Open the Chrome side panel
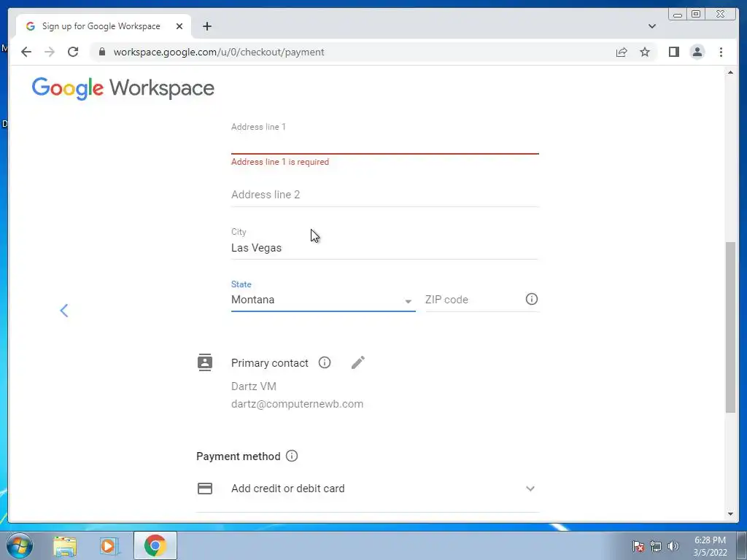Viewport: 747px width, 560px height. pos(673,52)
